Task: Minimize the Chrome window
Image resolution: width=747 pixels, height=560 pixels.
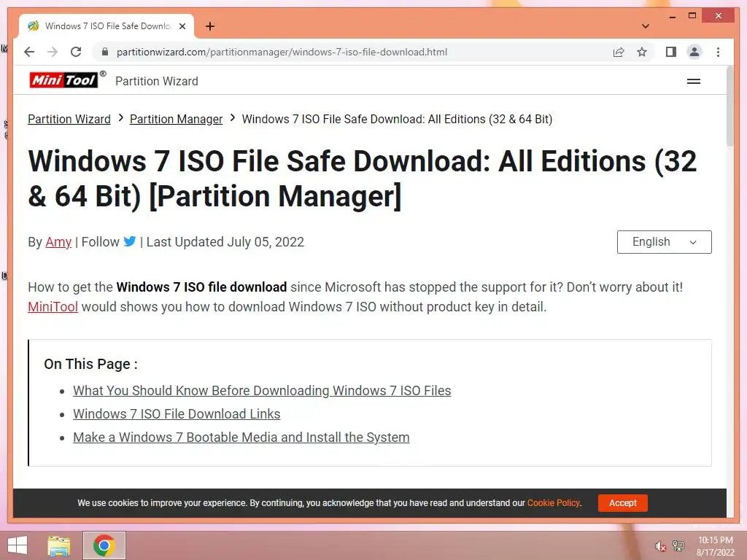Action: pos(672,16)
